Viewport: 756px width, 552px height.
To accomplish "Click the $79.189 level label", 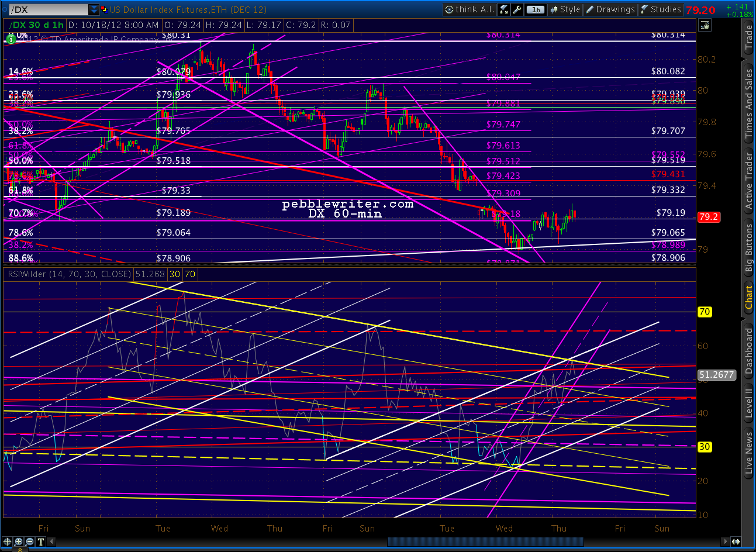I will coord(174,213).
